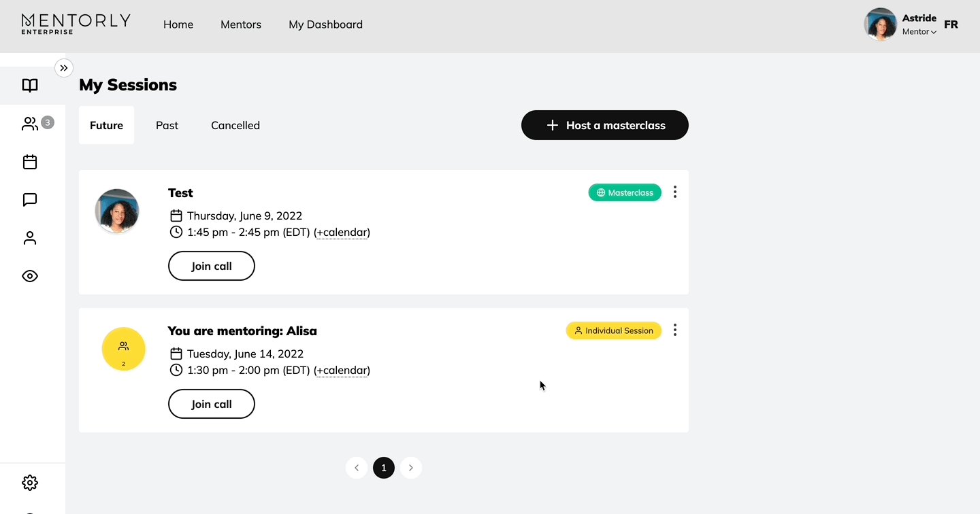The height and width of the screenshot is (514, 980).
Task: Expand the sidebar with double chevron
Action: [64, 68]
